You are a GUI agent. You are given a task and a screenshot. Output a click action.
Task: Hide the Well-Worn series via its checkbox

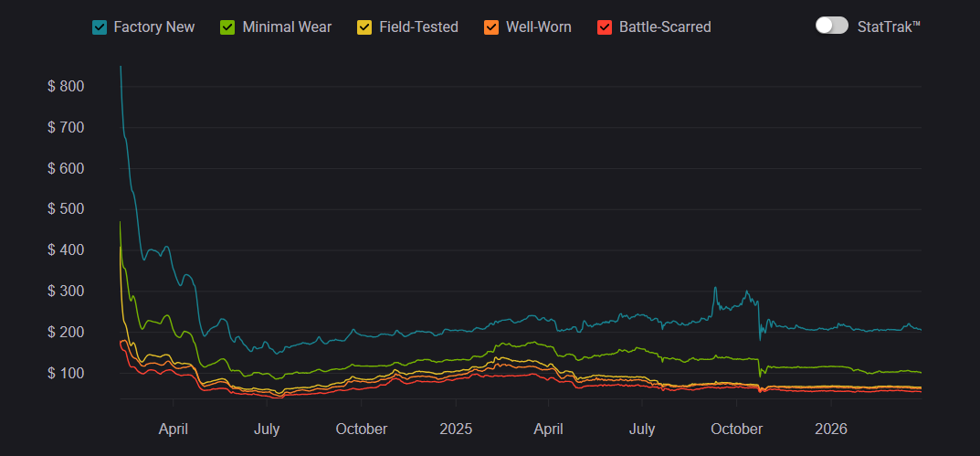coord(490,27)
